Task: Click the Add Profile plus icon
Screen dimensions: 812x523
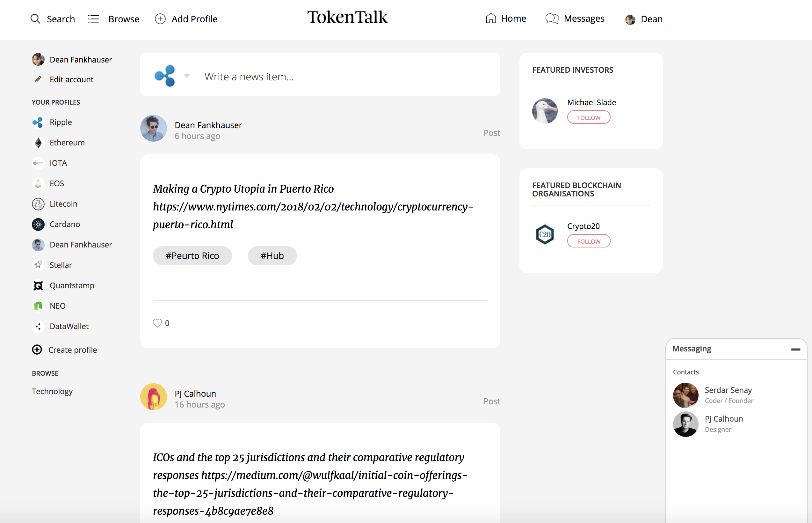Action: click(160, 19)
